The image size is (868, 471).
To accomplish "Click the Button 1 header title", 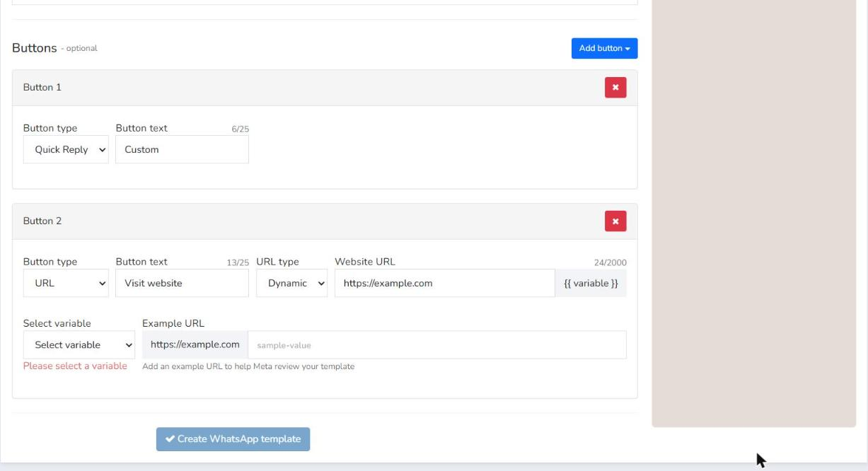I will 42,88.
